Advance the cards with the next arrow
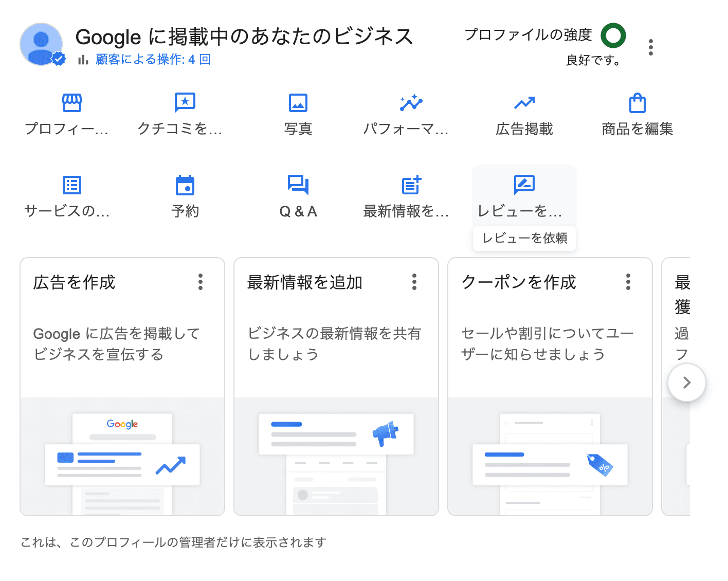Image resolution: width=728 pixels, height=581 pixels. 687,383
